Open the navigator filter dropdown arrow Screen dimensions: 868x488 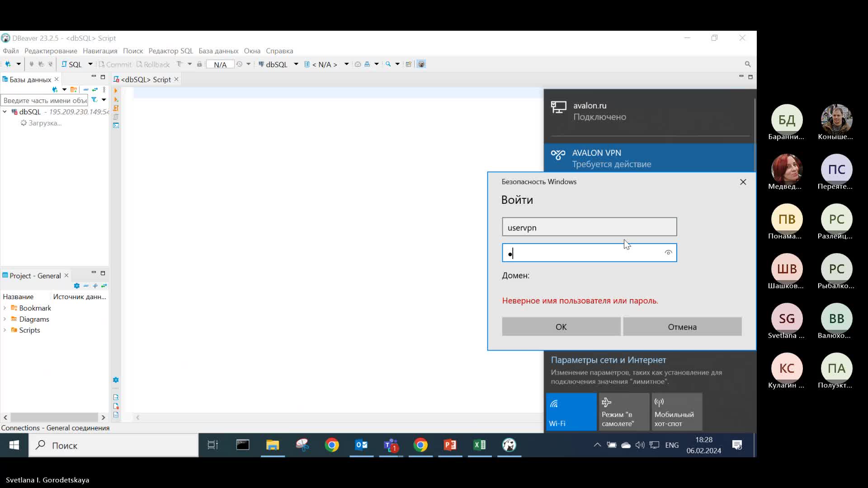104,100
